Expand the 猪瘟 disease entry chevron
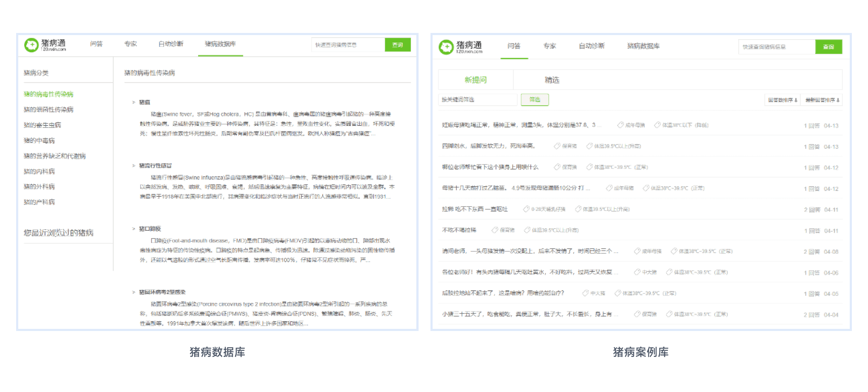Viewport: 868px width, 392px height. [x=134, y=102]
